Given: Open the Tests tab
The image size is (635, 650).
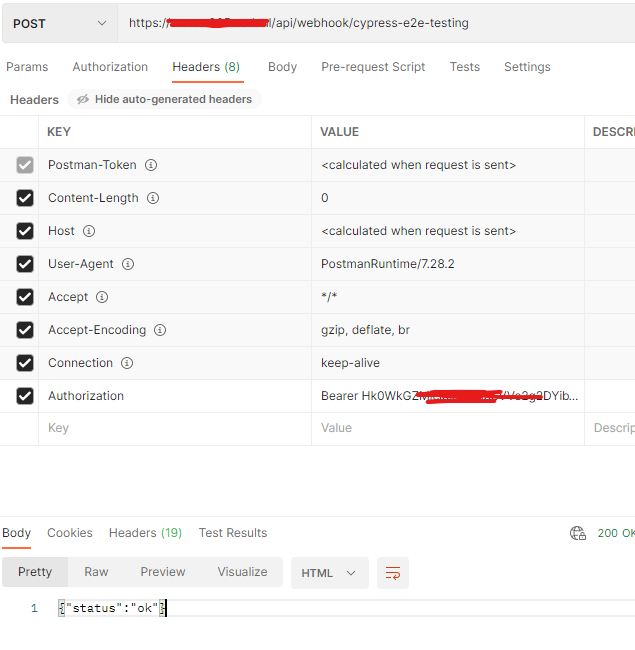Looking at the screenshot, I should pos(465,67).
